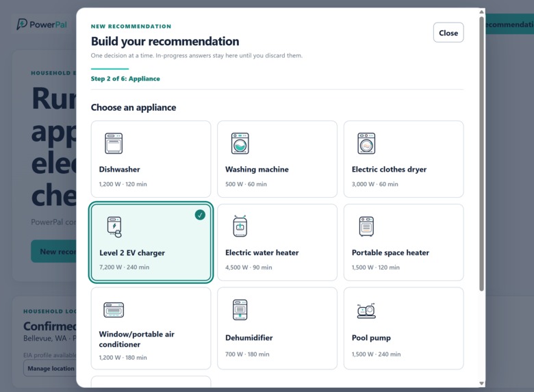Click the Dishwasher appliance icon

point(114,143)
